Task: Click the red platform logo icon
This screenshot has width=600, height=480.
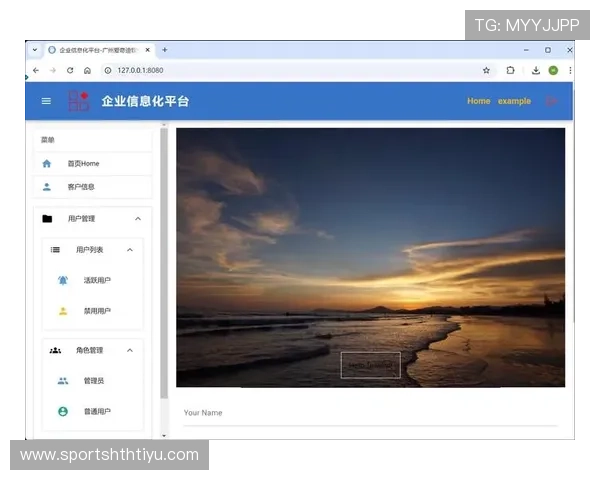Action: tap(78, 101)
